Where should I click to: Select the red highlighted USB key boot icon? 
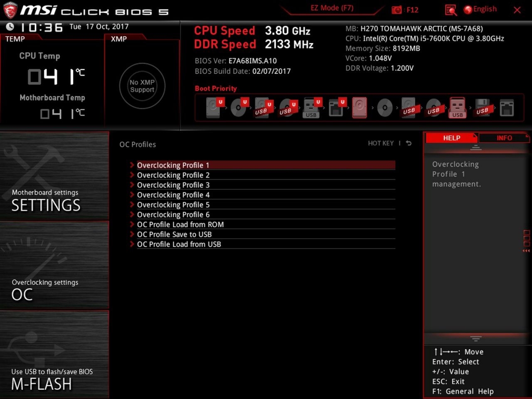pyautogui.click(x=458, y=108)
